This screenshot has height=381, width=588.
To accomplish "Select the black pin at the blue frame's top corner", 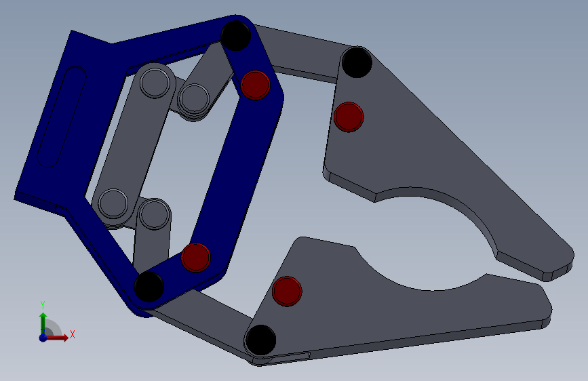I will [x=235, y=36].
